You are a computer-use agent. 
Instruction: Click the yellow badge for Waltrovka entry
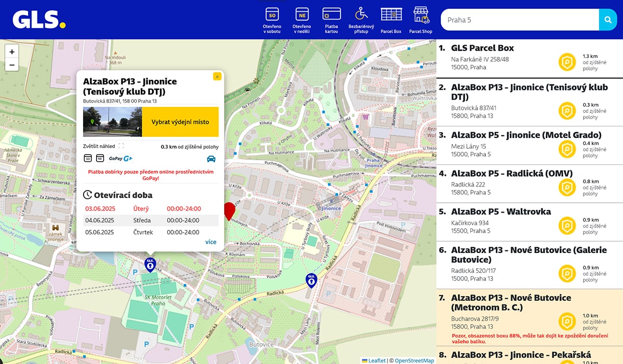tap(567, 226)
